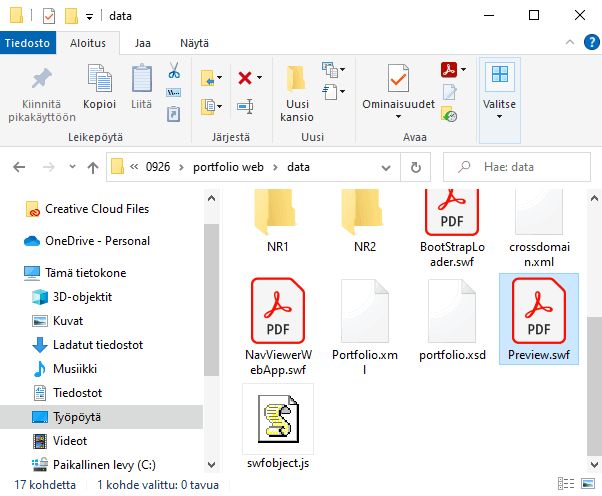Image resolution: width=602 pixels, height=496 pixels.
Task: Select the swfobject.js file
Action: tap(278, 427)
